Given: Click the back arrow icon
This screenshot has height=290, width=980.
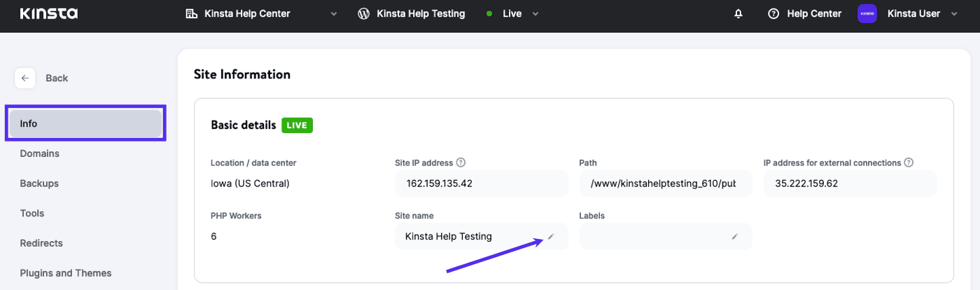Looking at the screenshot, I should pyautogui.click(x=25, y=78).
